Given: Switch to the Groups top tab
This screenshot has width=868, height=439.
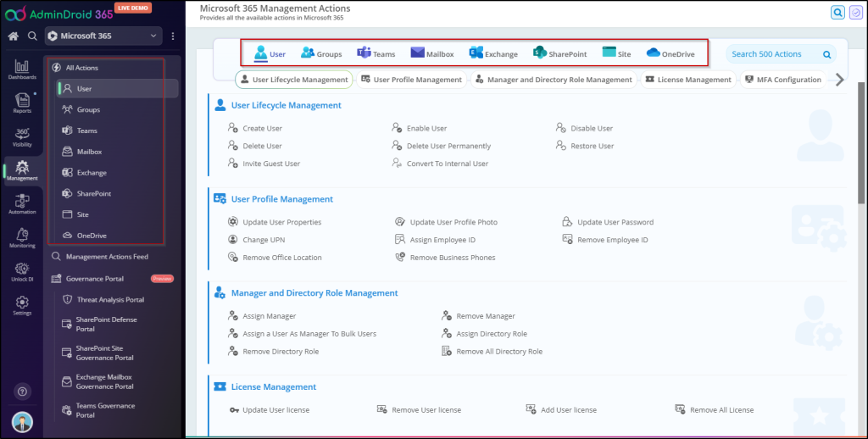Looking at the screenshot, I should pyautogui.click(x=321, y=53).
